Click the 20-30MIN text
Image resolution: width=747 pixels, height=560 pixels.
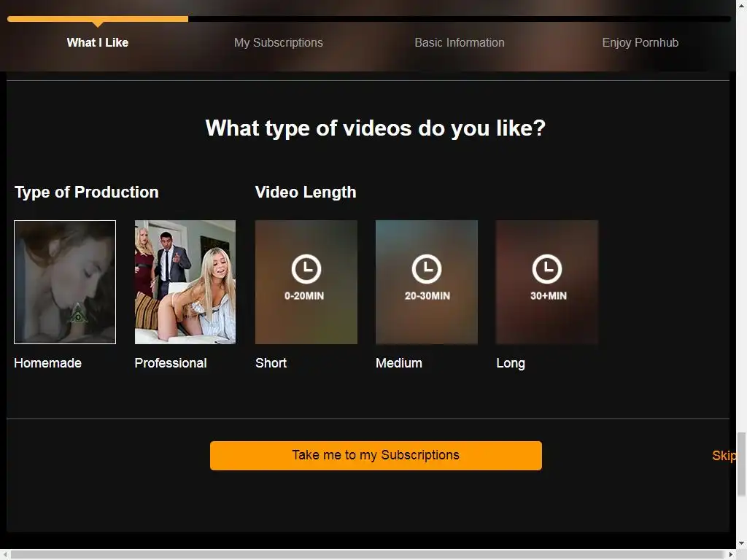click(427, 296)
